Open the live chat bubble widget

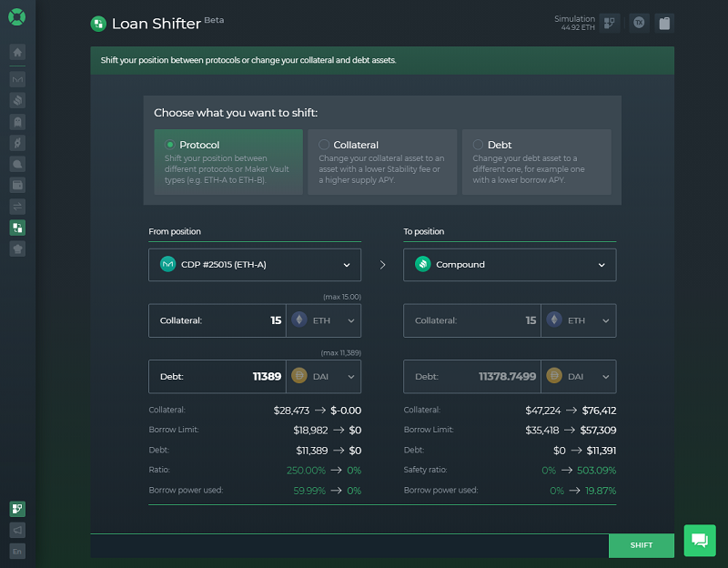[700, 540]
